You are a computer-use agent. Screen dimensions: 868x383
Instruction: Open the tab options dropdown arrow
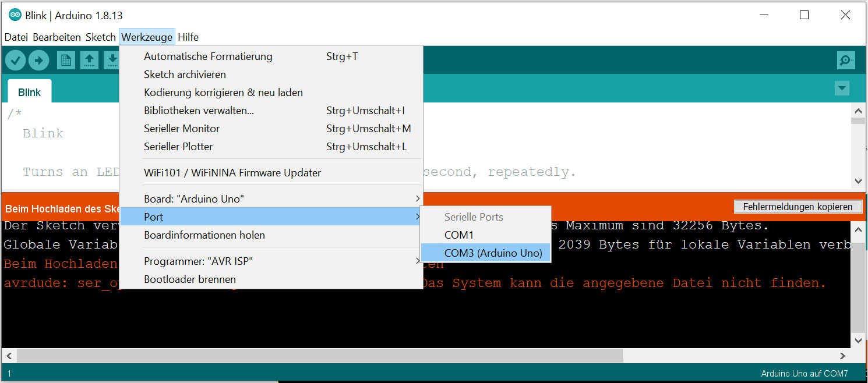coord(841,88)
